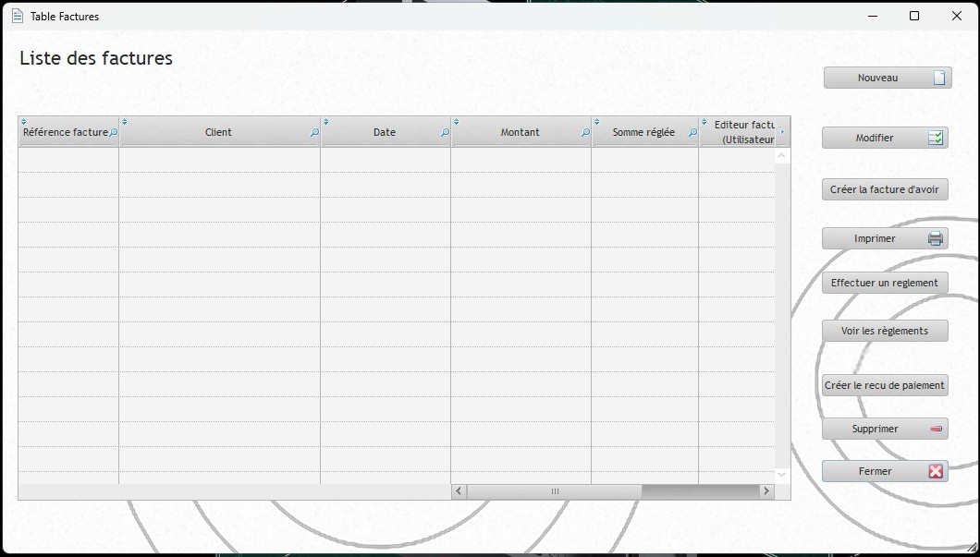Viewport: 980px width, 557px height.
Task: Expand table options arrow at header right edge
Action: (x=783, y=132)
